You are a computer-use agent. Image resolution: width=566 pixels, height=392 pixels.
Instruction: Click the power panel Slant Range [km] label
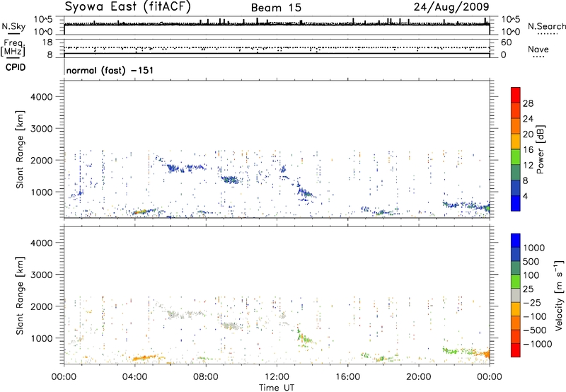click(x=20, y=149)
